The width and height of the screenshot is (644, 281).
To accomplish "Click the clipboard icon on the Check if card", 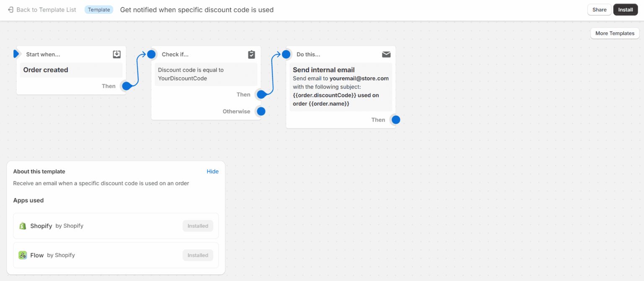I will [251, 55].
